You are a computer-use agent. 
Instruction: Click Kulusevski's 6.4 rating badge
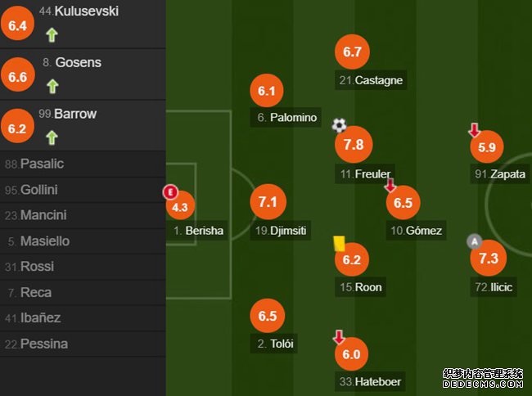(x=18, y=24)
